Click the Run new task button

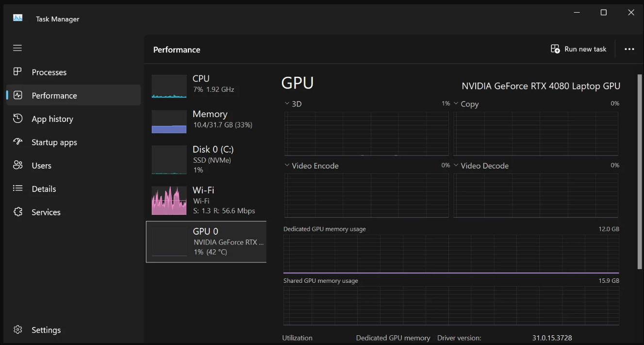pos(578,49)
